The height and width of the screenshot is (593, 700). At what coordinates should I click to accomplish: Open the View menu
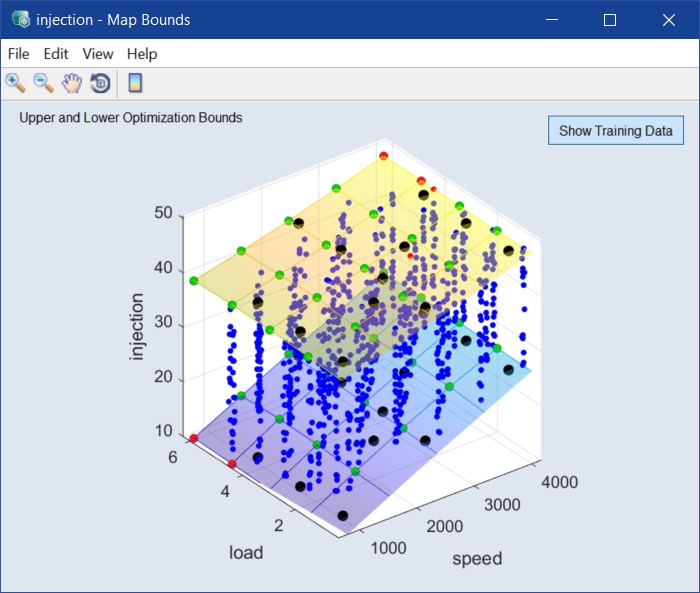pos(98,54)
